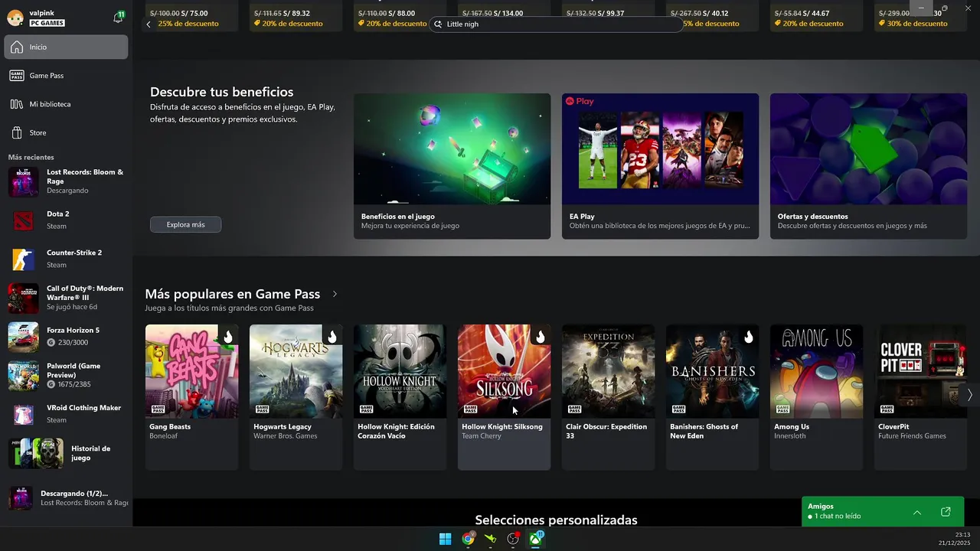
Task: Open Ofertas y descuentos card
Action: click(x=868, y=166)
